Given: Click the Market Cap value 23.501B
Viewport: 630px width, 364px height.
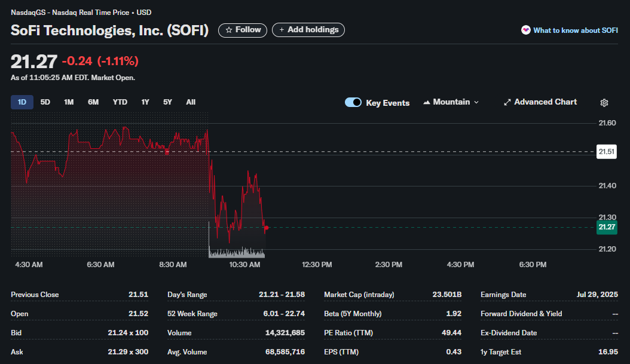Looking at the screenshot, I should (x=446, y=295).
